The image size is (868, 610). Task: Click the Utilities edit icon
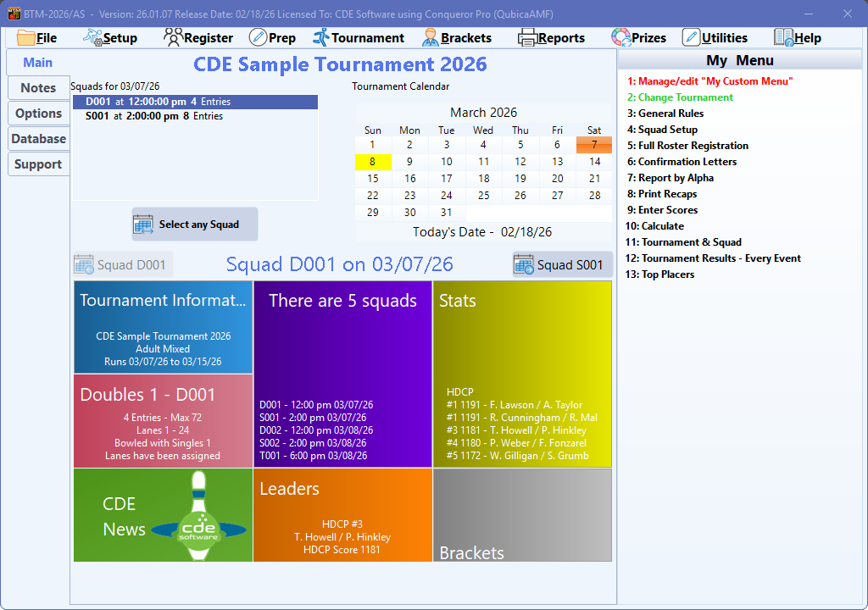click(x=691, y=37)
